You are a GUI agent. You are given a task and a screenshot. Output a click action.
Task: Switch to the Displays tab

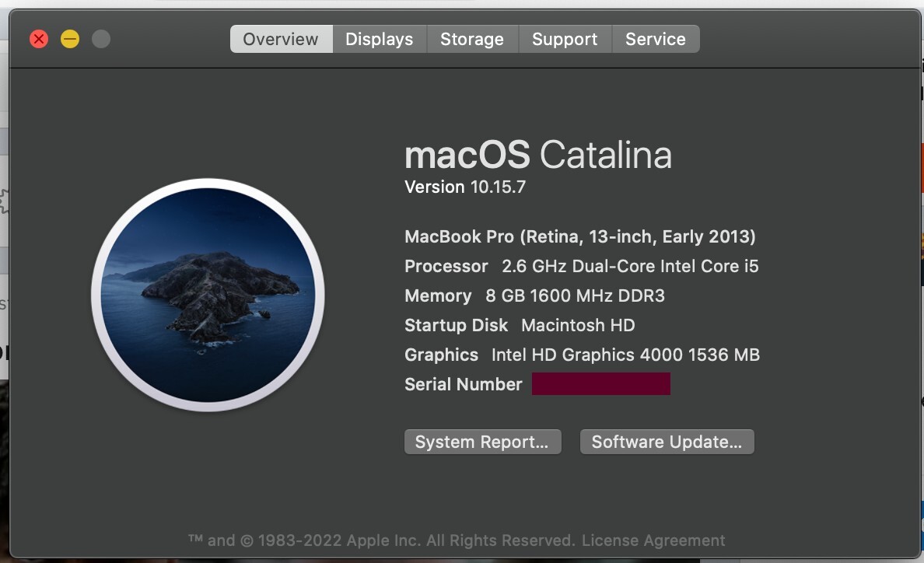pos(379,39)
